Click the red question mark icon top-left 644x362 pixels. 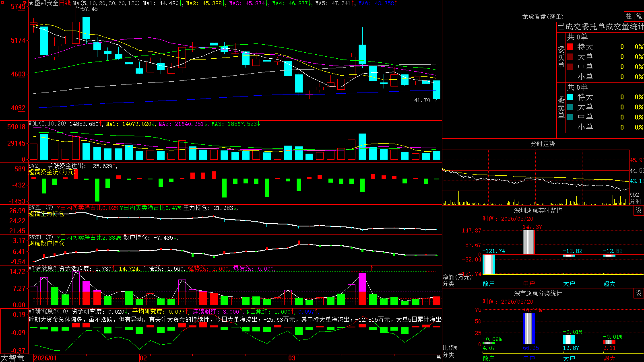point(25,3)
